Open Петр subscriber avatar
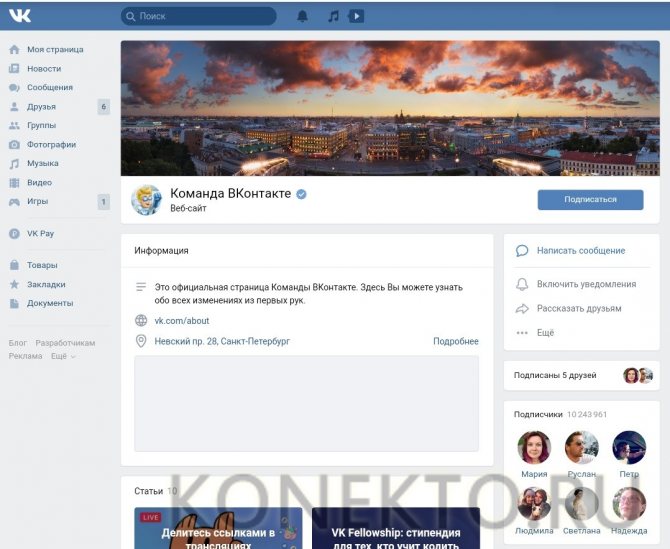Viewport: 670px width, 549px height. click(629, 447)
